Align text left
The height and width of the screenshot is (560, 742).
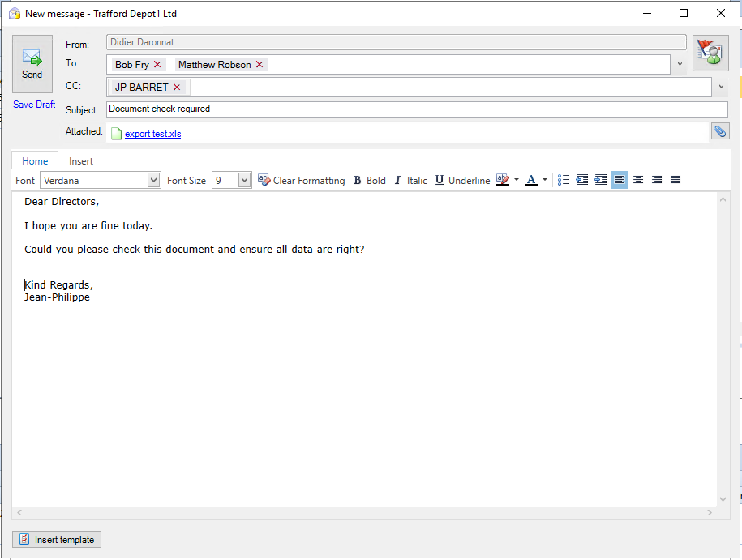(x=620, y=180)
